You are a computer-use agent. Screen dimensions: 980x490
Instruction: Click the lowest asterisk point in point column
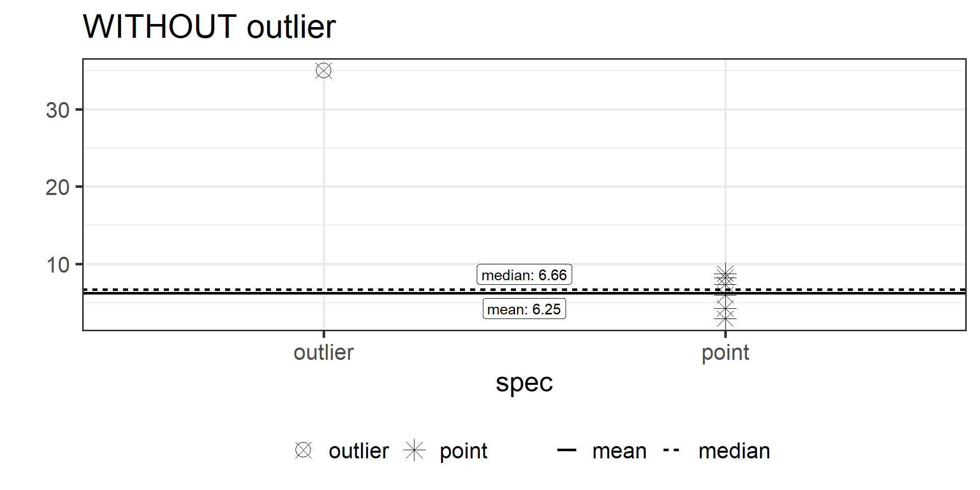[725, 318]
